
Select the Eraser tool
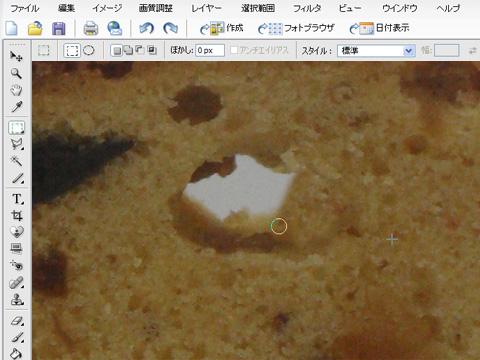tap(17, 321)
